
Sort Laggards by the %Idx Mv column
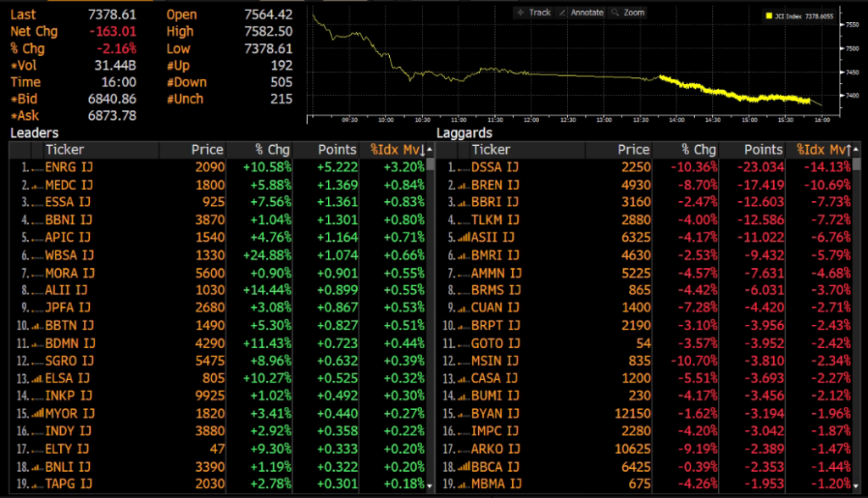(823, 150)
